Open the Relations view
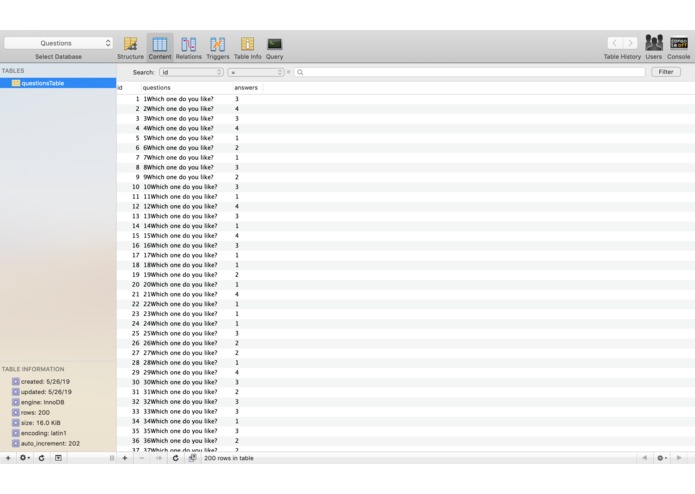695x494 pixels. click(x=188, y=48)
